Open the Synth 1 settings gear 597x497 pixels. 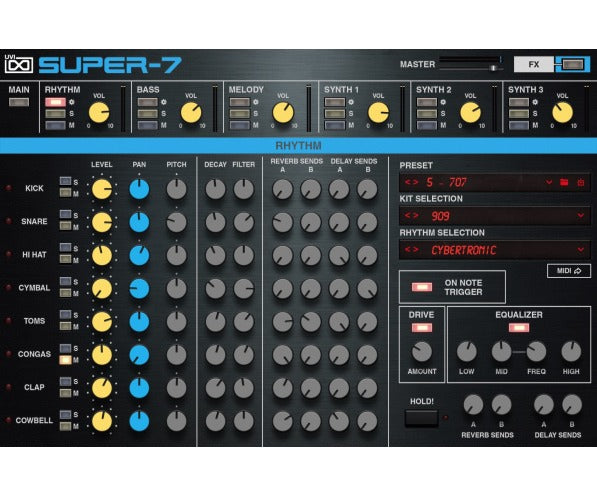pyautogui.click(x=351, y=102)
